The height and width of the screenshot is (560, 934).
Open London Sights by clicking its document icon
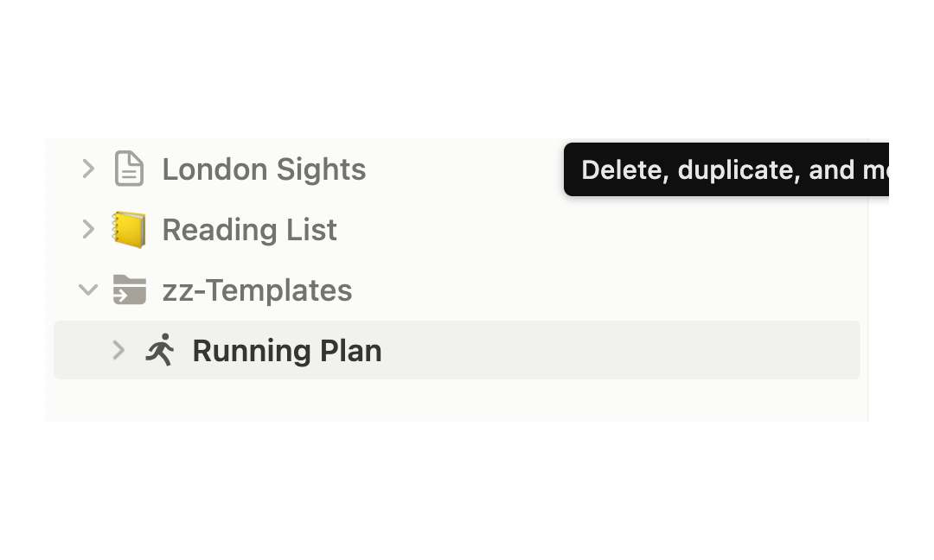(129, 169)
